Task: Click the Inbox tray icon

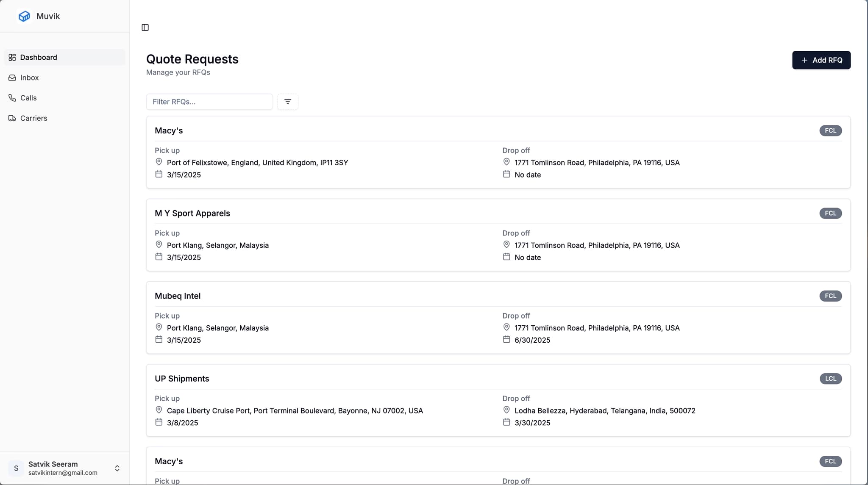Action: click(12, 78)
